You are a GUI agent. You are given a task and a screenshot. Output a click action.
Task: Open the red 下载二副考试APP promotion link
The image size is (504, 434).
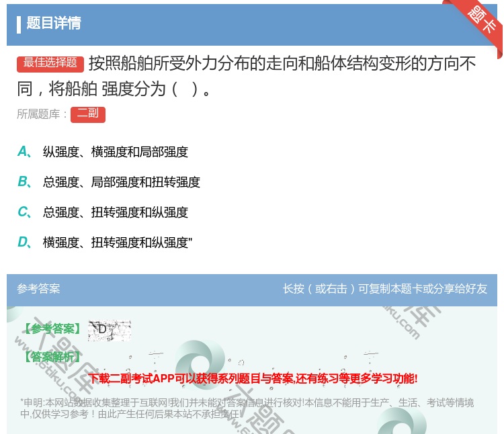click(x=253, y=378)
